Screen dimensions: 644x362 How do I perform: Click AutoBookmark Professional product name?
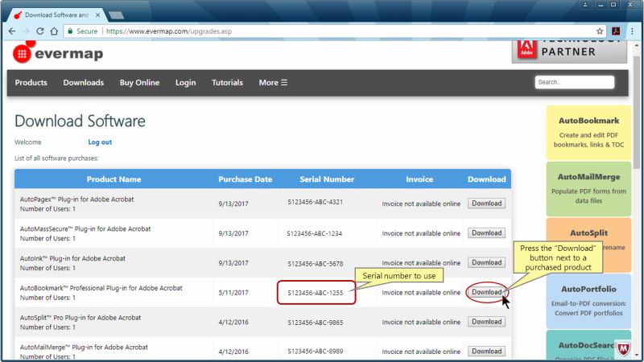click(x=101, y=288)
